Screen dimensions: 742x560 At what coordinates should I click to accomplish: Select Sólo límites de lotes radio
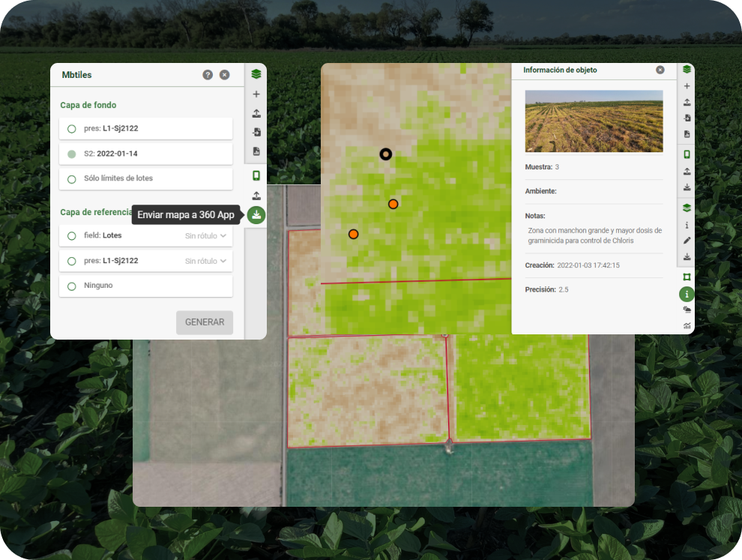[x=71, y=179]
